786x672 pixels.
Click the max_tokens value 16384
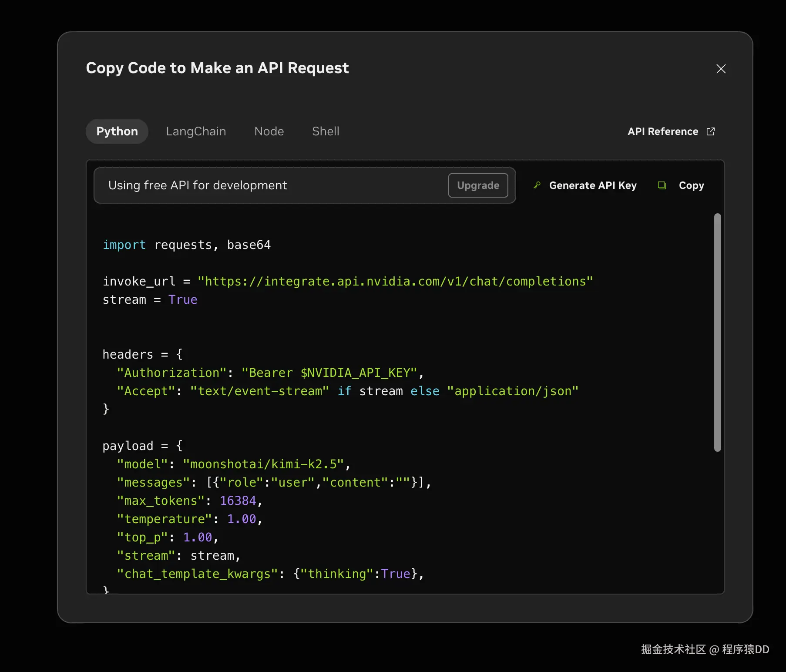(x=238, y=501)
